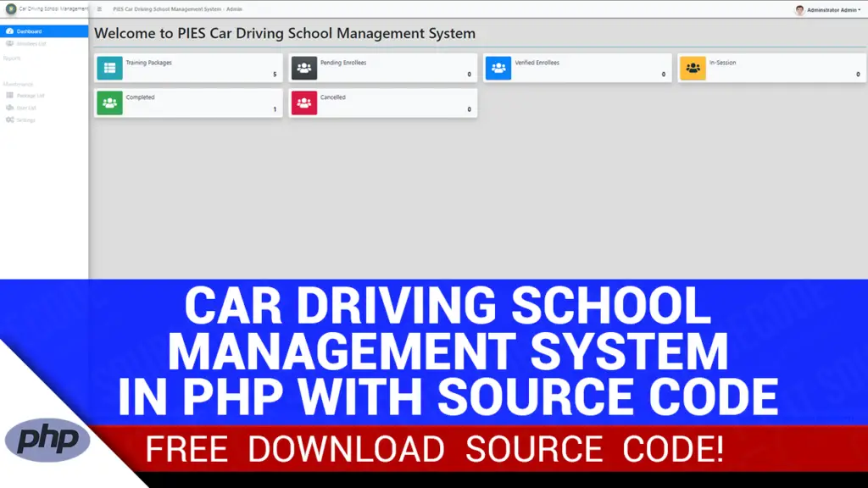Click the User List icon in sidebar
868x488 pixels.
pos(9,107)
